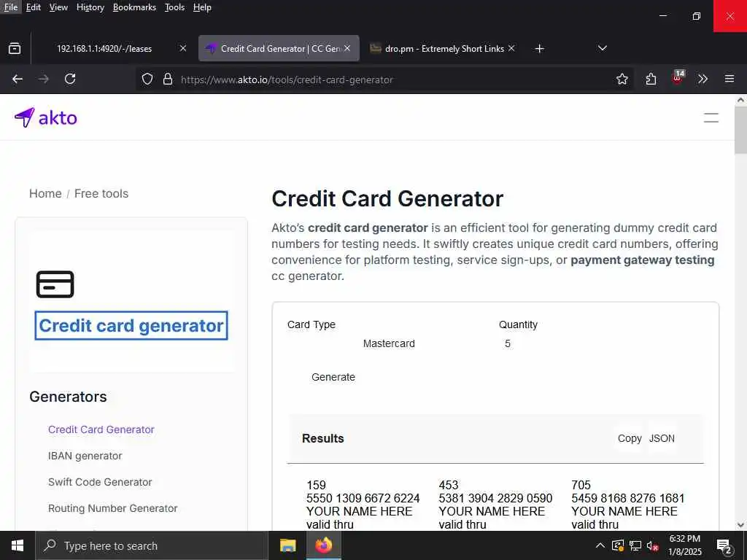The image size is (747, 560).
Task: Select card number 5381 3904 2829 0590
Action: pos(495,498)
